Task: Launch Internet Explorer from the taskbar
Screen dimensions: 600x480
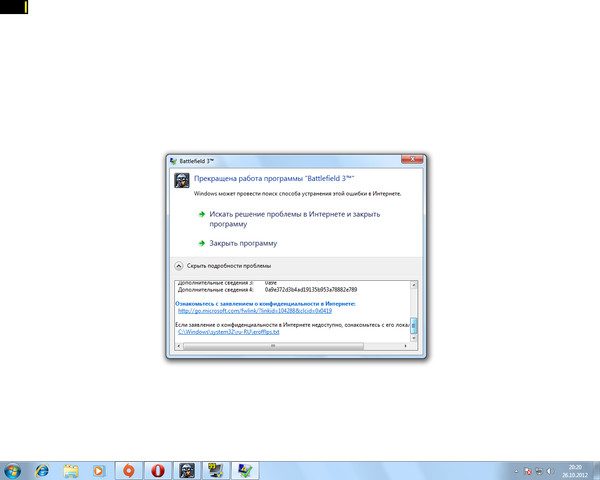Action: click(x=43, y=470)
